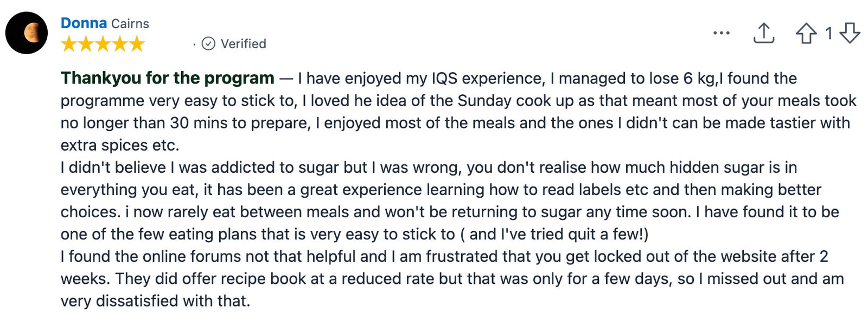Click Donna Cairns' profile avatar
The image size is (868, 318).
(x=27, y=33)
